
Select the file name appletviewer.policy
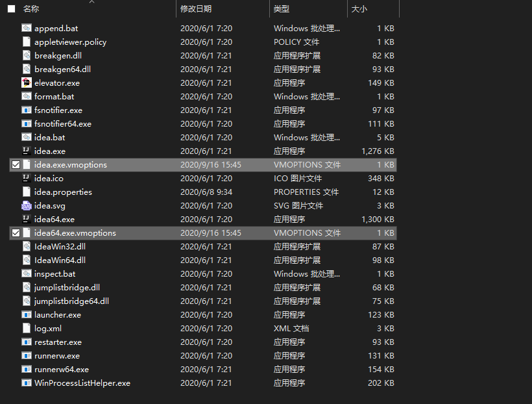coord(70,42)
